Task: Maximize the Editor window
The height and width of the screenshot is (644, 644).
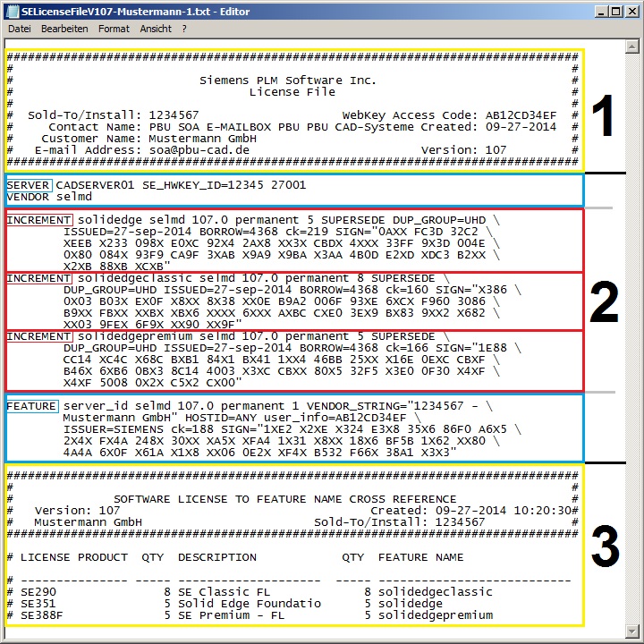Action: 616,12
